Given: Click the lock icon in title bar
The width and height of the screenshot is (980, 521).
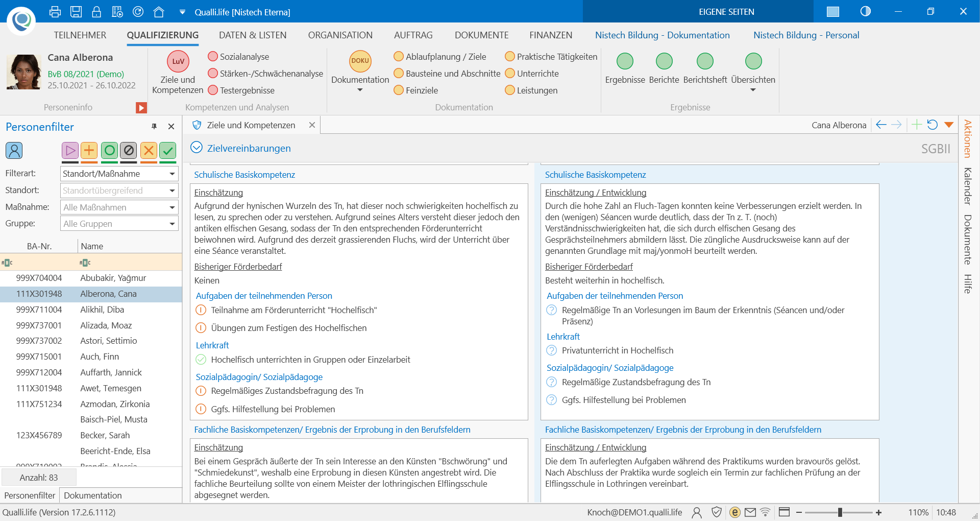Looking at the screenshot, I should [x=96, y=12].
